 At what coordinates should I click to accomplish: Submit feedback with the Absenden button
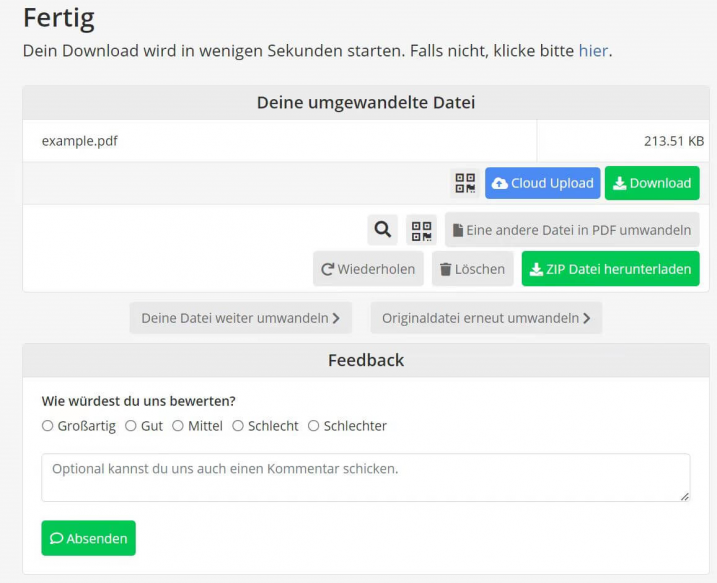coord(89,538)
